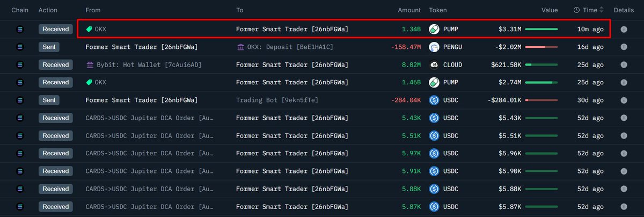Click the Token column header
The height and width of the screenshot is (217, 644).
pos(437,10)
